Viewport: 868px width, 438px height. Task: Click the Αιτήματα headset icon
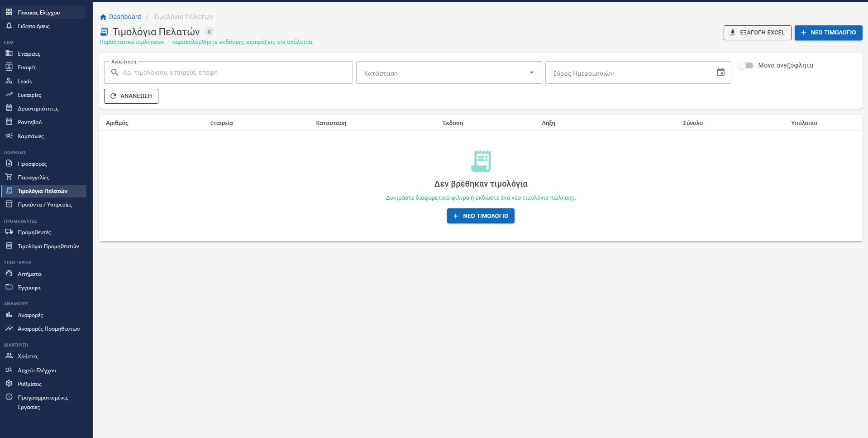click(9, 274)
